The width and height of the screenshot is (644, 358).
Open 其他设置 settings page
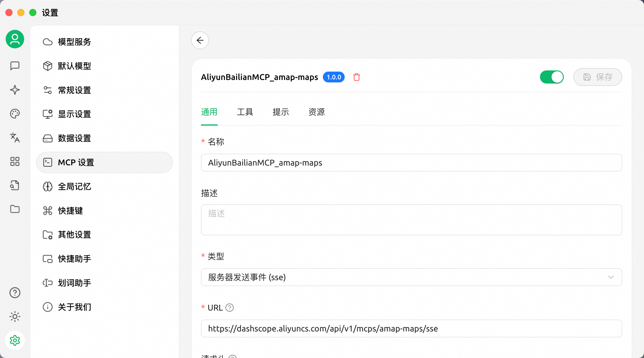tap(104, 235)
